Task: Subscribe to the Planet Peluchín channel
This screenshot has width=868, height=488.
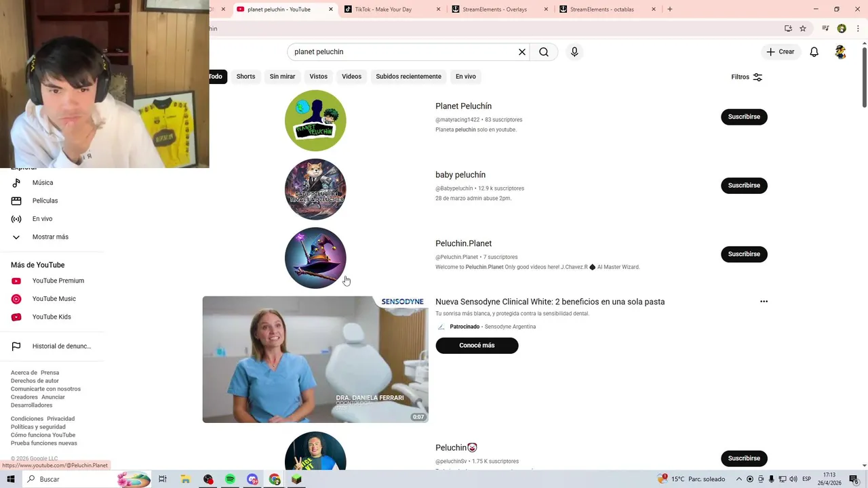Action: (744, 117)
